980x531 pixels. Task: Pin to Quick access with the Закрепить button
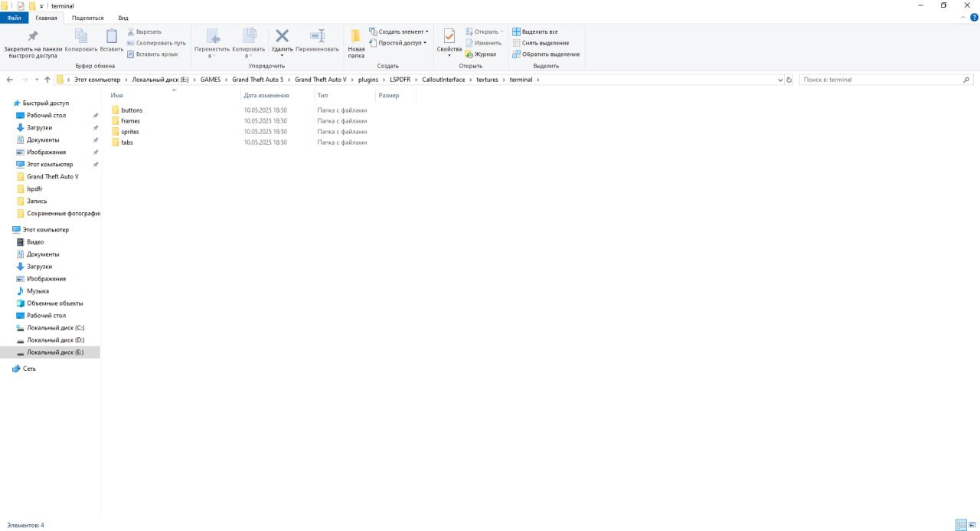coord(33,44)
